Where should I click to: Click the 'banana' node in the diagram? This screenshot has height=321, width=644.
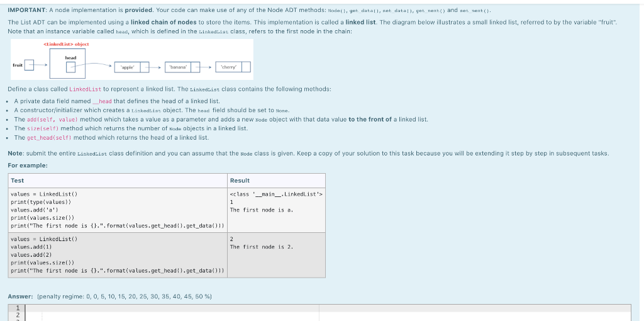point(182,67)
